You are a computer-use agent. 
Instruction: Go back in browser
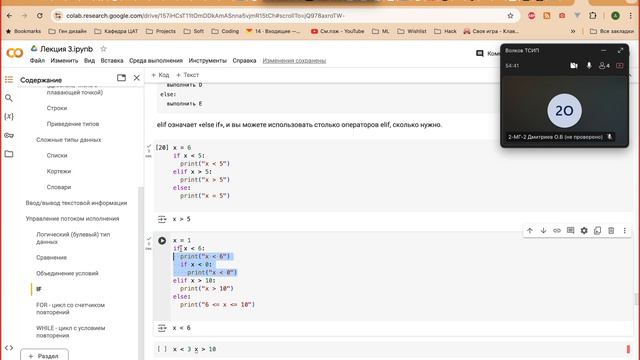coord(9,16)
